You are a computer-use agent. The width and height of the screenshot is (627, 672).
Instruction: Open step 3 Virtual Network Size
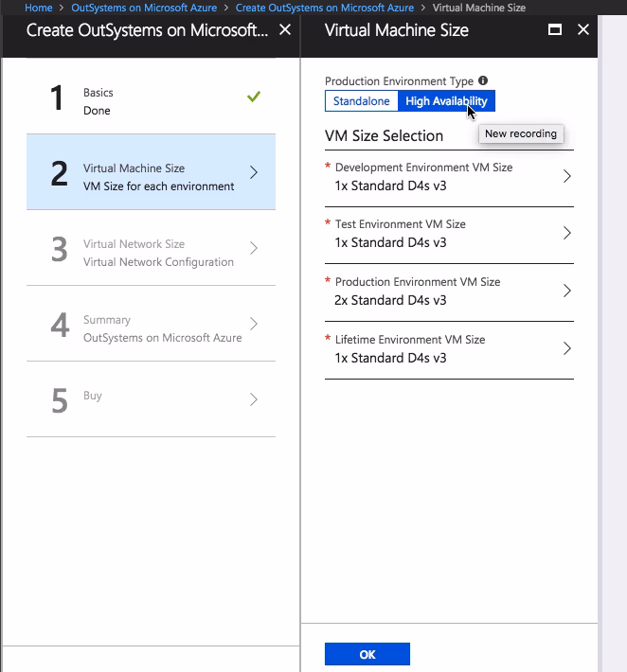click(x=151, y=248)
